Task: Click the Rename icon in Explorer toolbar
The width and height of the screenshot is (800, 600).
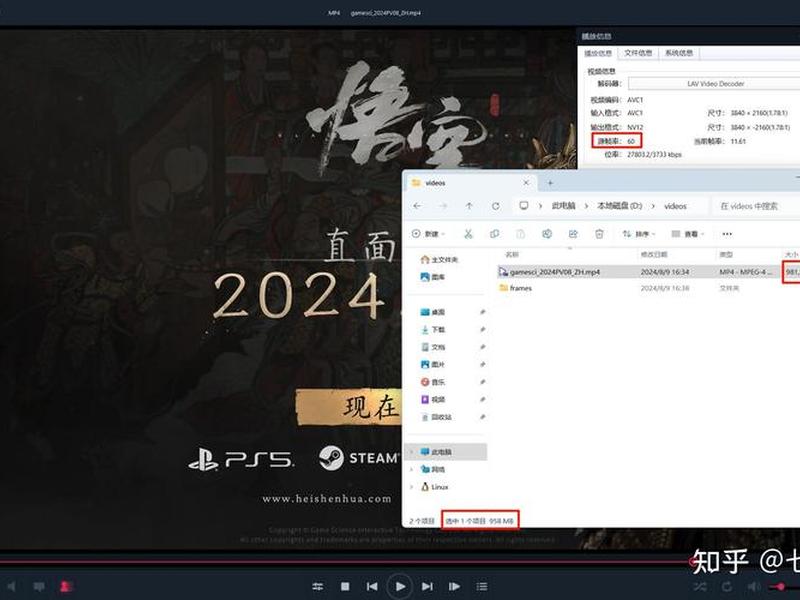Action: [547, 234]
